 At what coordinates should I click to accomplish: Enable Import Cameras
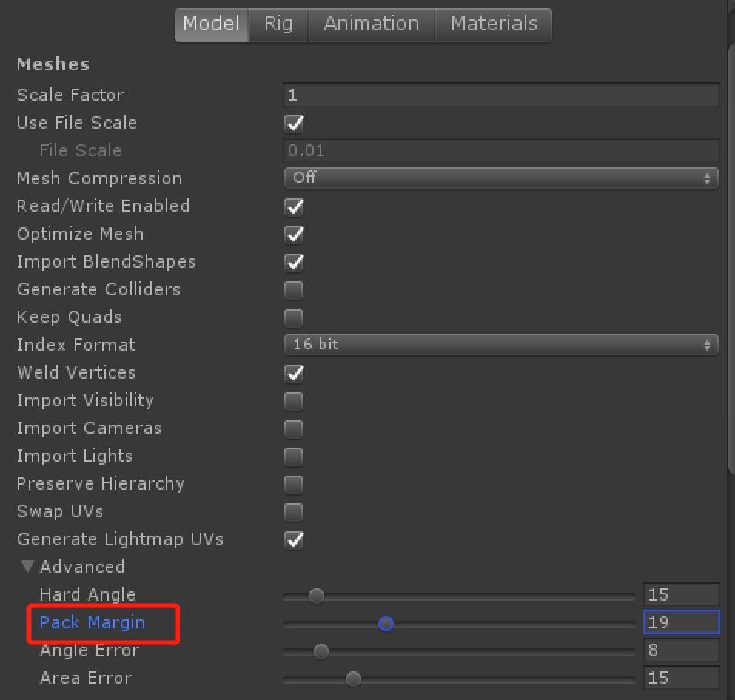[293, 429]
